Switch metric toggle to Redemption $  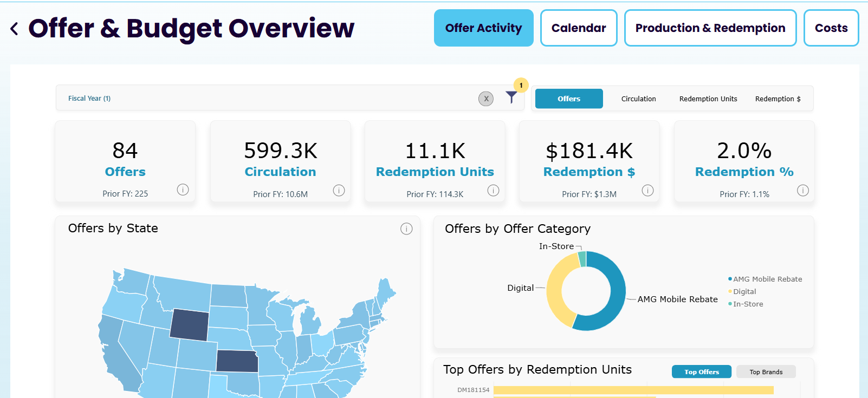(x=778, y=99)
